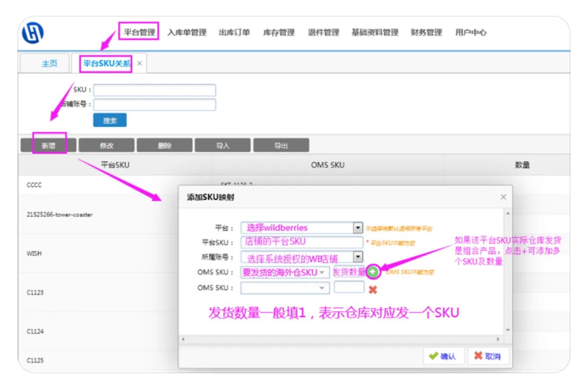Image resolution: width=588 pixels, height=389 pixels.
Task: Click green plus icon to add SKU row
Action: 372,272
